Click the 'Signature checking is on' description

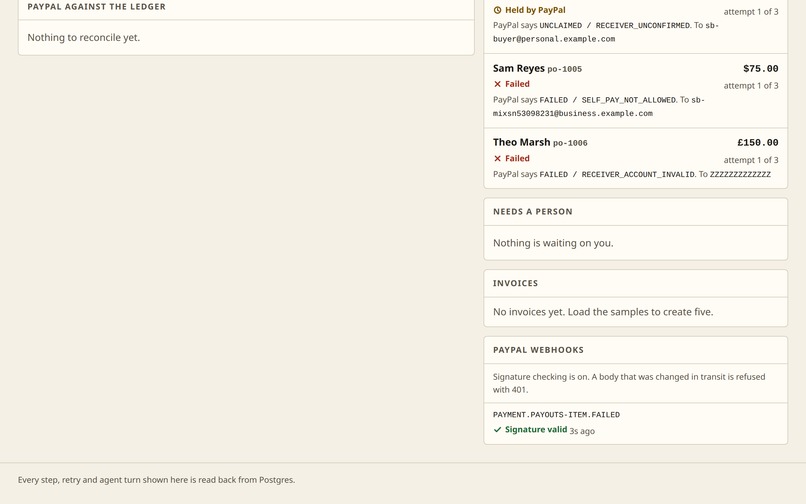(629, 383)
